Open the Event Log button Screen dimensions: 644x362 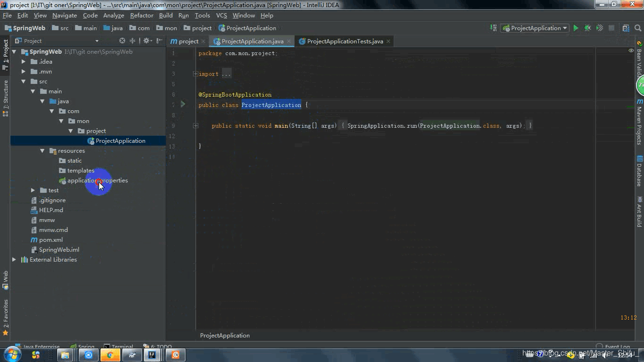tap(613, 346)
